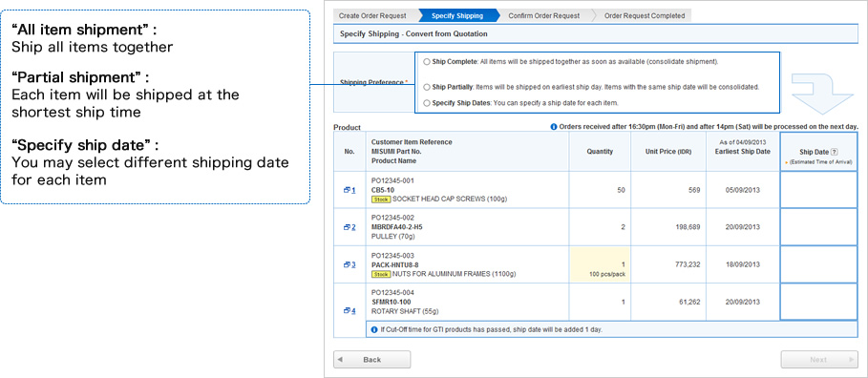This screenshot has width=868, height=378.
Task: Click the Ship Date cell for ROTARY SHAFT
Action: 818,302
